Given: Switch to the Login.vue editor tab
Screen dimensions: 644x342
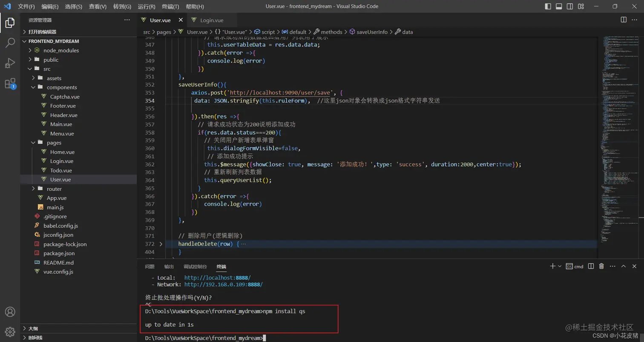Looking at the screenshot, I should (x=212, y=20).
